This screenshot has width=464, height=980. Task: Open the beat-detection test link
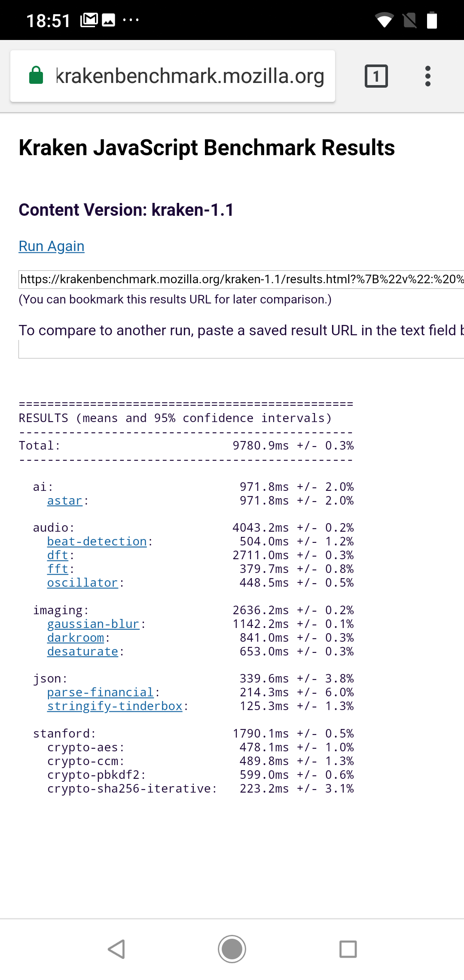(97, 542)
